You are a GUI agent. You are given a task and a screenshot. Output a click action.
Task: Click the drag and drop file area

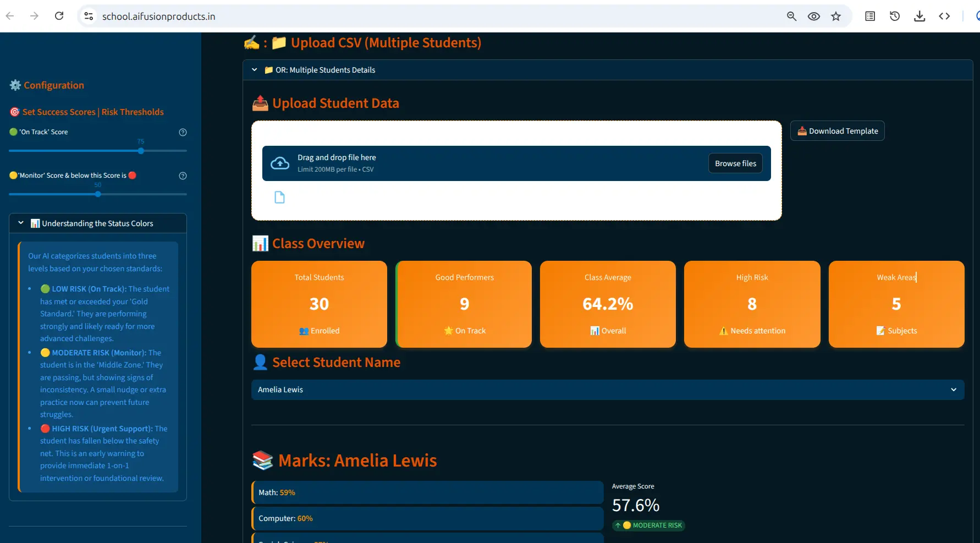coord(516,163)
